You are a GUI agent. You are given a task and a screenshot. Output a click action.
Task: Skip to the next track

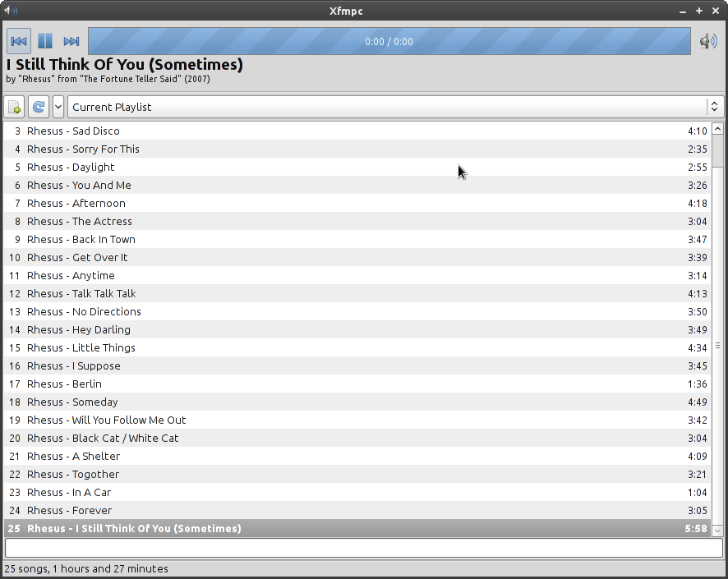[x=71, y=42]
